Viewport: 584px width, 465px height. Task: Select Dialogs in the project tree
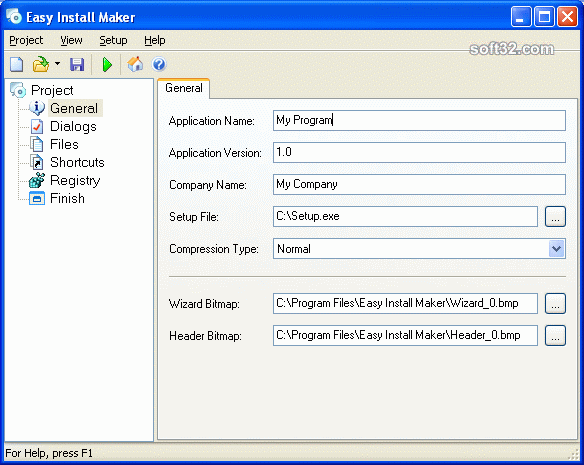point(73,126)
